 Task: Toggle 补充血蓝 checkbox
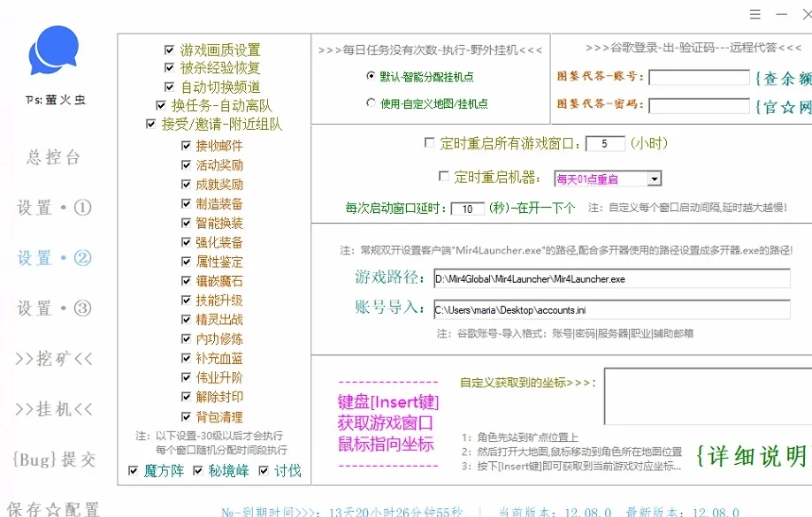187,358
